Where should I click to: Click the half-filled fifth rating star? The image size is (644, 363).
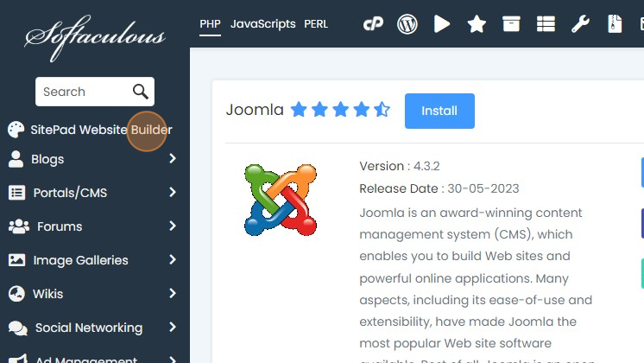pyautogui.click(x=382, y=110)
